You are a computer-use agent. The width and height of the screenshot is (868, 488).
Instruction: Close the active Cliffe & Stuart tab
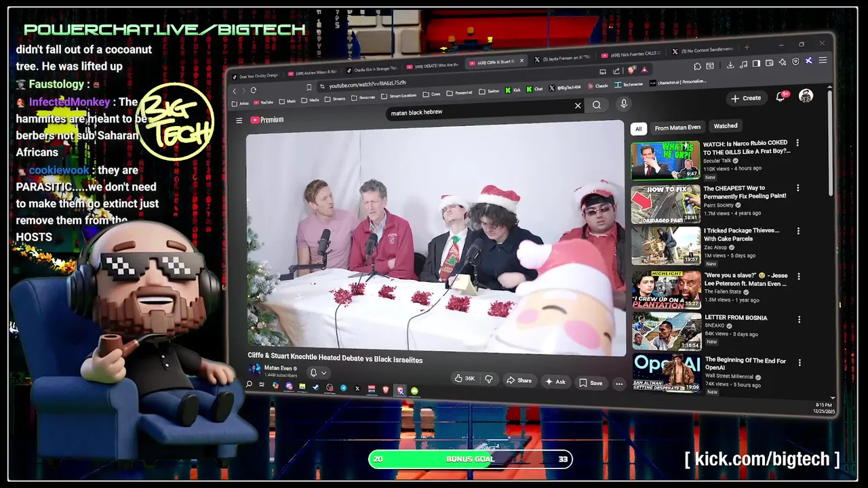pos(521,60)
